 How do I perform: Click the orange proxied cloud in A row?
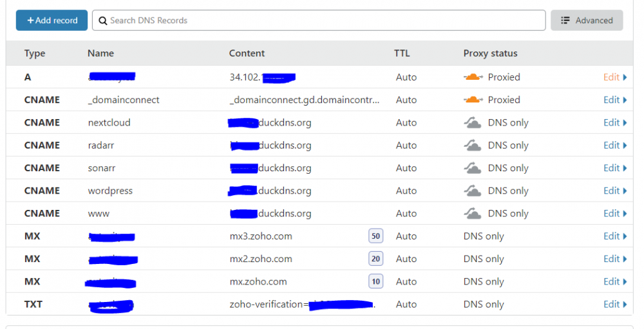click(x=473, y=77)
